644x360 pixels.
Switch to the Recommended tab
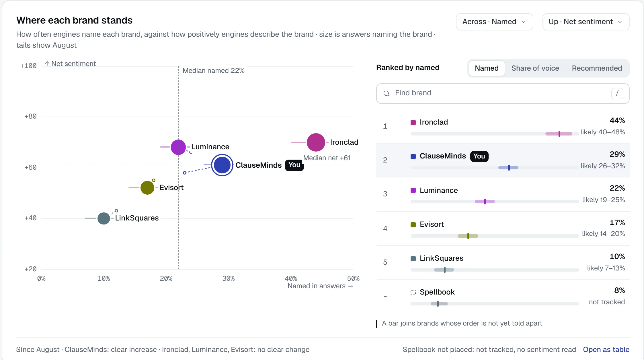click(x=597, y=68)
